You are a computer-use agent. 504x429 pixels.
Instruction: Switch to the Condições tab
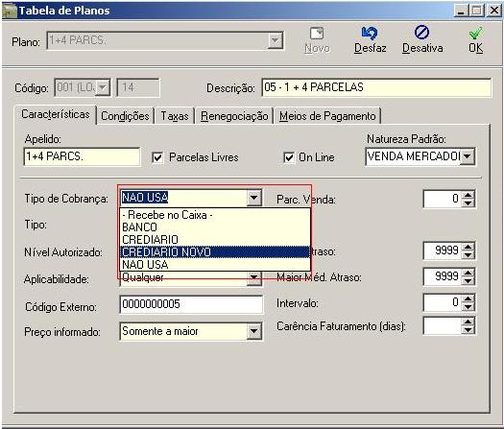point(125,116)
